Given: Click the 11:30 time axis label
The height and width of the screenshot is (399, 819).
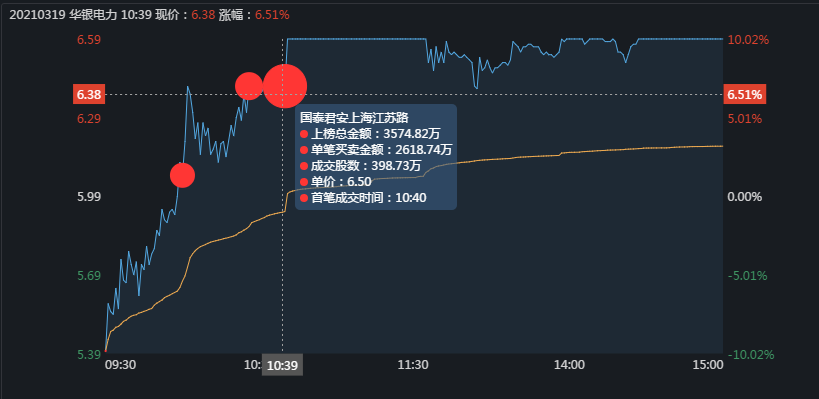Looking at the screenshot, I should click(x=415, y=365).
